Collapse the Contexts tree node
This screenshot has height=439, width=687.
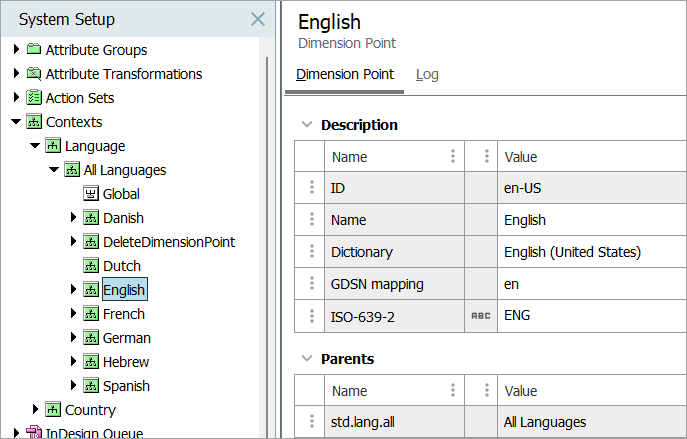[16, 122]
